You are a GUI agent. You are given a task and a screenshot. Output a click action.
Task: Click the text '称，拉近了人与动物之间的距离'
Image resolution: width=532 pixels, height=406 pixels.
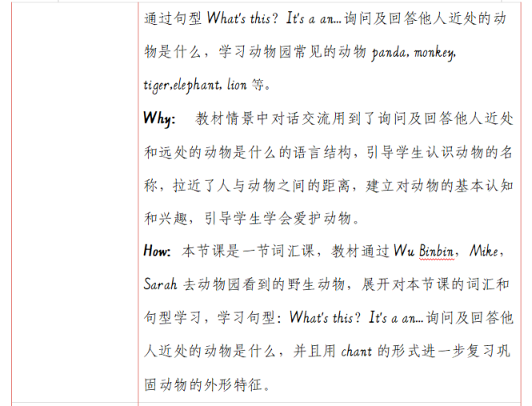click(x=246, y=185)
